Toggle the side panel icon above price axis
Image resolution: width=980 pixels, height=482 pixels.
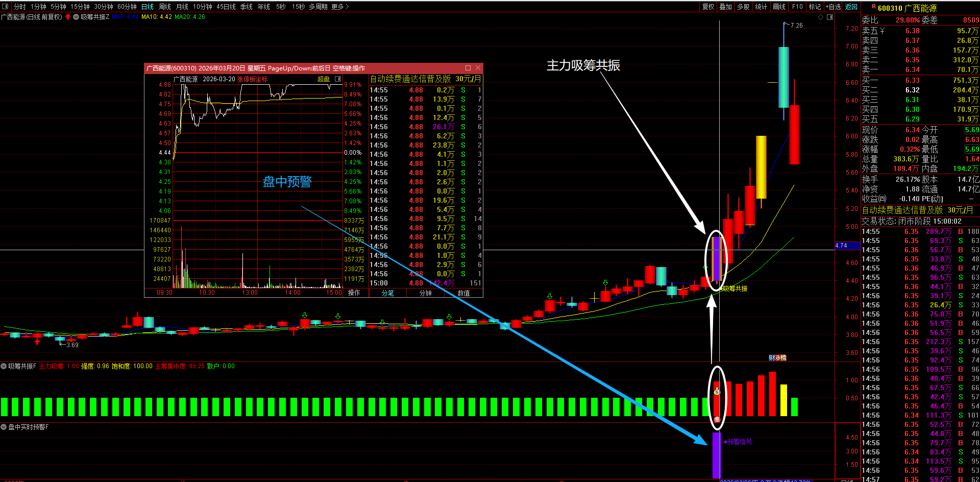[x=830, y=17]
